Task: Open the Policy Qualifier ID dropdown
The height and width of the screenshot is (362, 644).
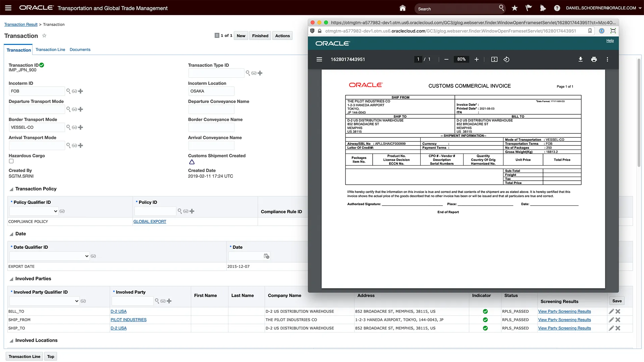Action: pos(34,211)
